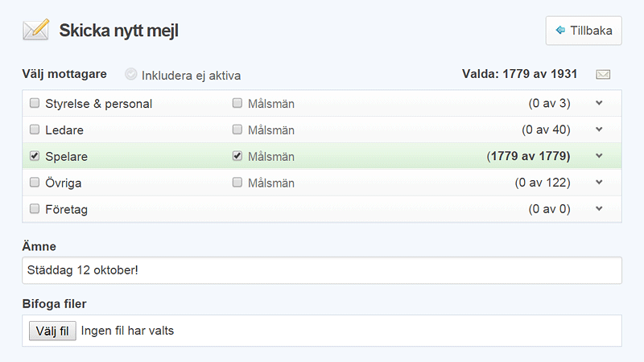Enable Målsmän for the Övriga row

(x=237, y=183)
